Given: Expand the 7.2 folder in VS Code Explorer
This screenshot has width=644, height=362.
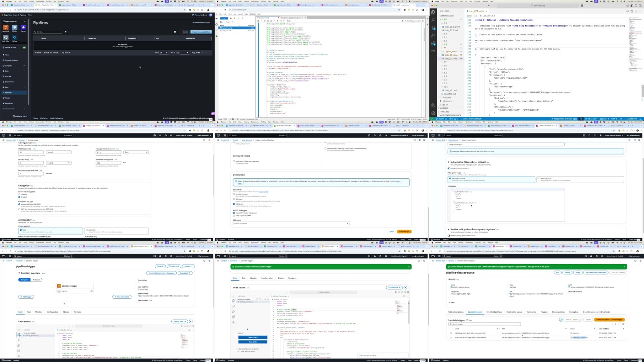Looking at the screenshot, I should click(445, 62).
